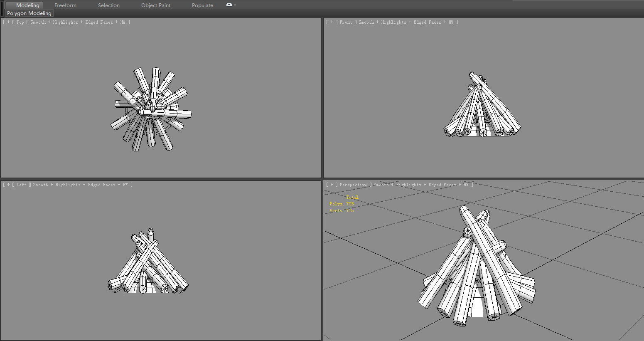This screenshot has width=644, height=341.
Task: Open the Left viewport [+] general menu
Action: click(8, 185)
